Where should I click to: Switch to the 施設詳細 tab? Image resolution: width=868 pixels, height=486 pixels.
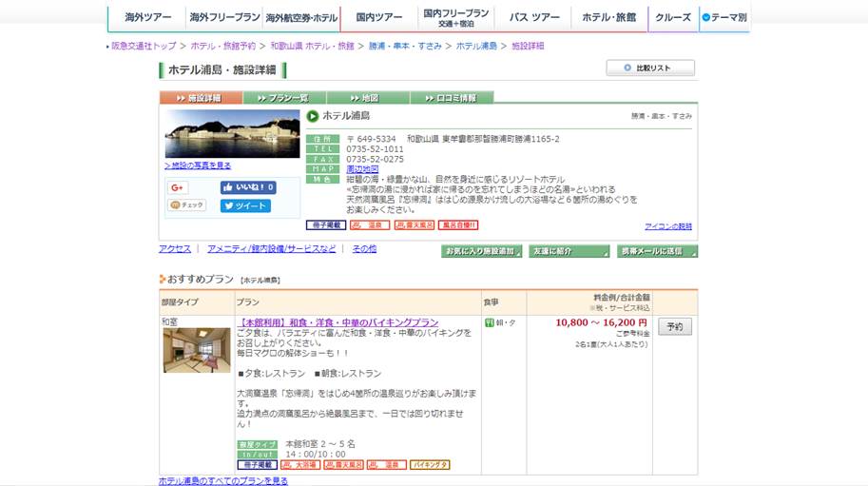click(x=201, y=98)
